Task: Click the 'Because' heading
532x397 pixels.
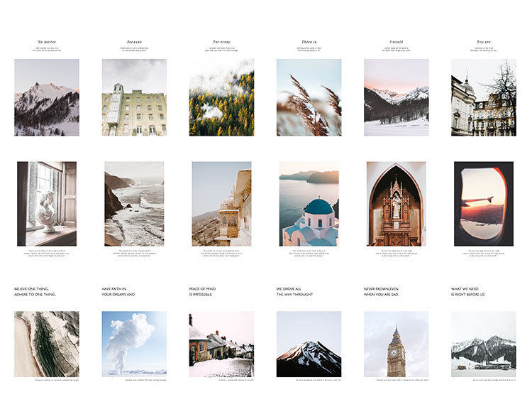Action: (134, 42)
